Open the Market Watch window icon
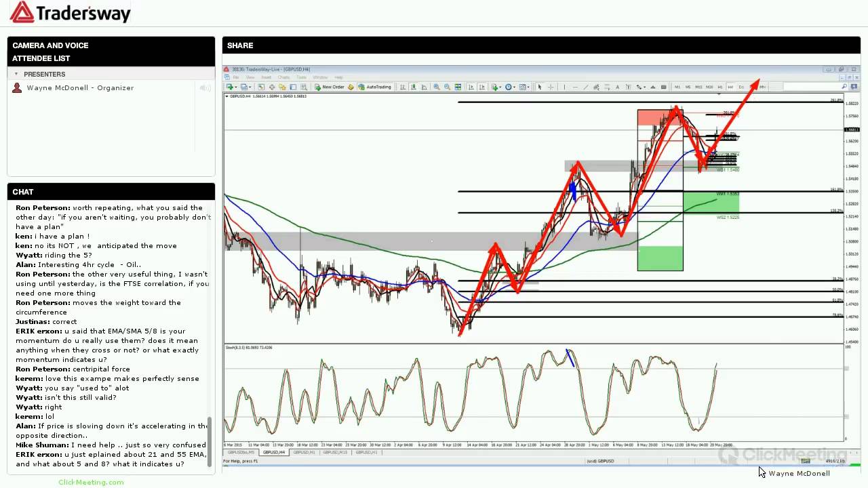 click(x=261, y=87)
